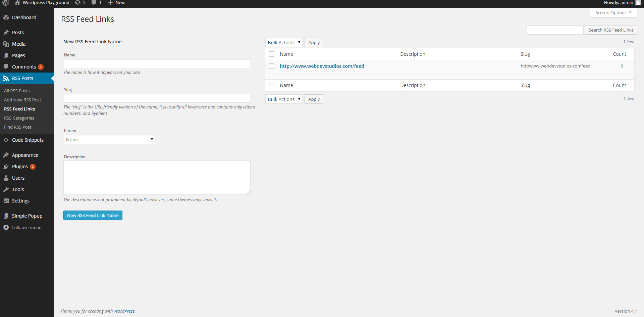Open Find RSS Post submenu item
The height and width of the screenshot is (317, 644).
tap(18, 127)
